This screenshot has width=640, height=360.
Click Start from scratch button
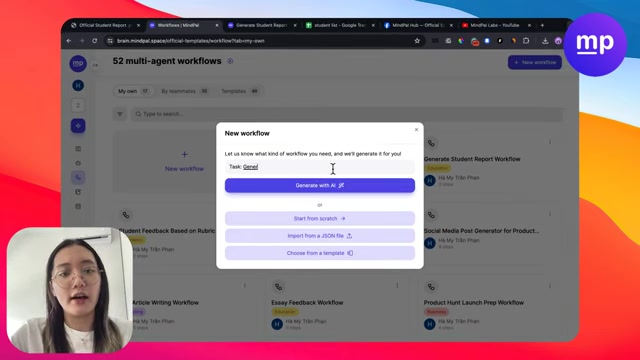tap(320, 218)
